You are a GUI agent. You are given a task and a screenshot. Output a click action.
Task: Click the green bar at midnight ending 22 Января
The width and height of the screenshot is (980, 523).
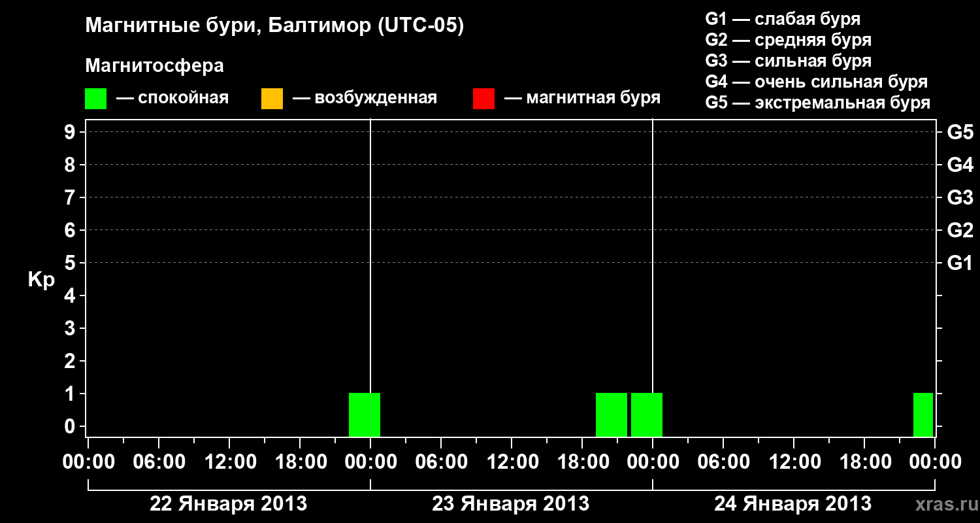pos(365,415)
